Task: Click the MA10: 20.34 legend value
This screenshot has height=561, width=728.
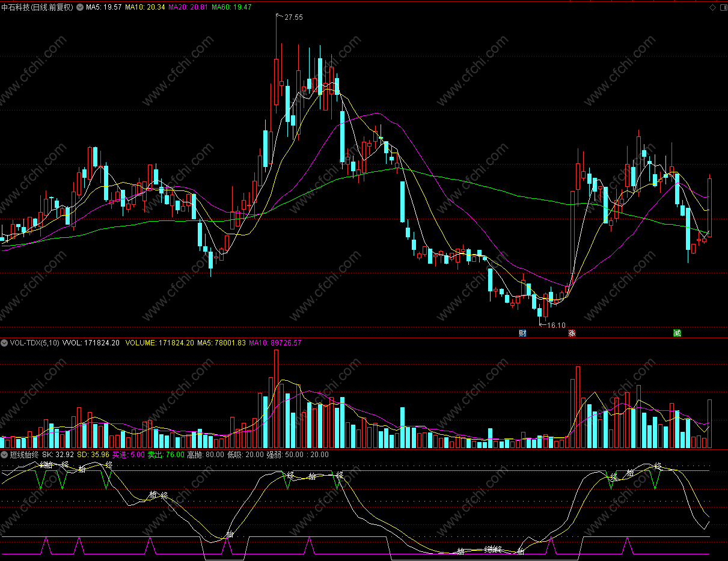Action: (145, 7)
